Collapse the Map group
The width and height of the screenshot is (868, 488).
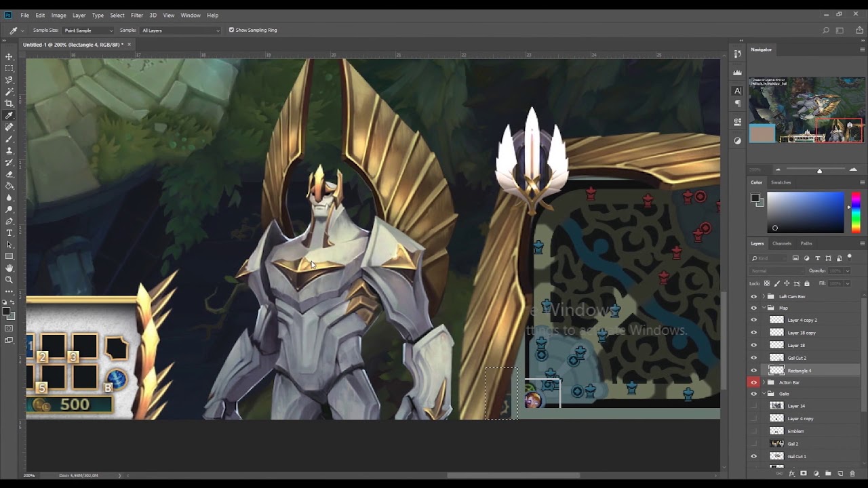pos(764,308)
